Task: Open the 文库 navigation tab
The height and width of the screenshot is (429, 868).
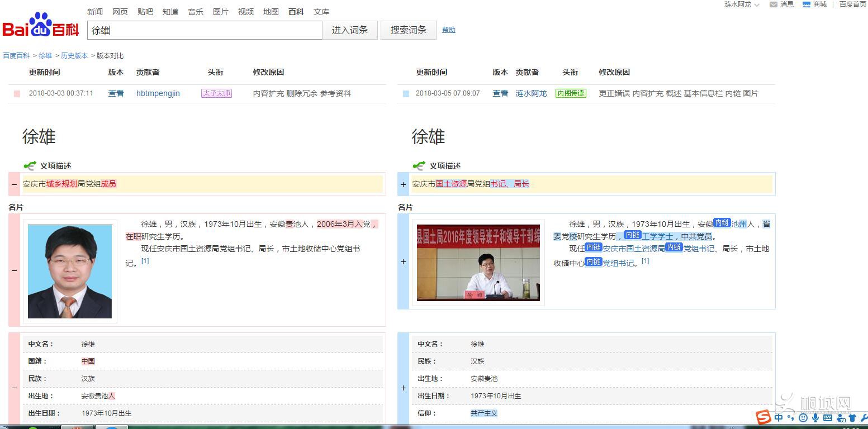Action: click(321, 12)
